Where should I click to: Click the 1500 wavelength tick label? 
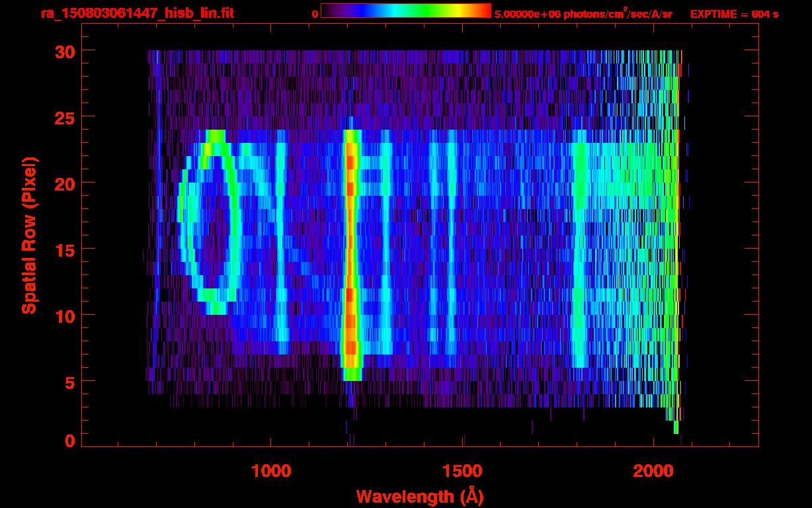pyautogui.click(x=462, y=470)
